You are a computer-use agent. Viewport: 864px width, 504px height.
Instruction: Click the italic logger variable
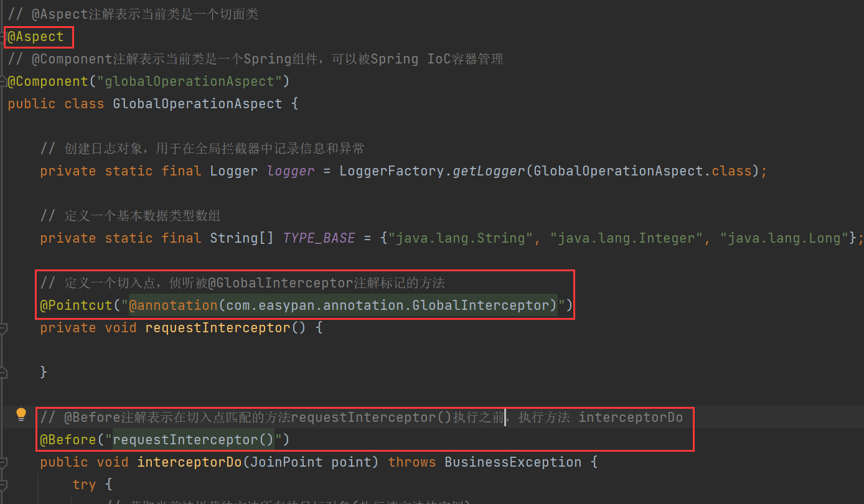tap(291, 171)
